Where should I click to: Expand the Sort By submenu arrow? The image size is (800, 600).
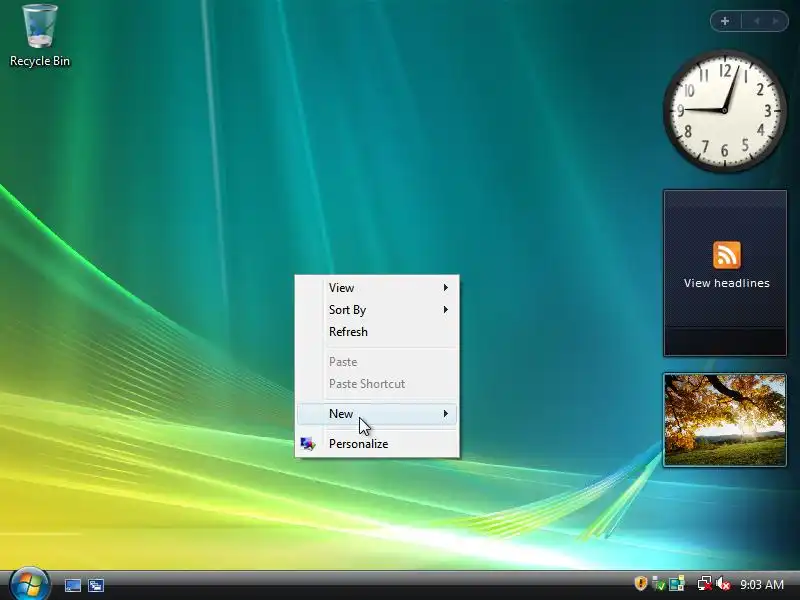coord(445,310)
